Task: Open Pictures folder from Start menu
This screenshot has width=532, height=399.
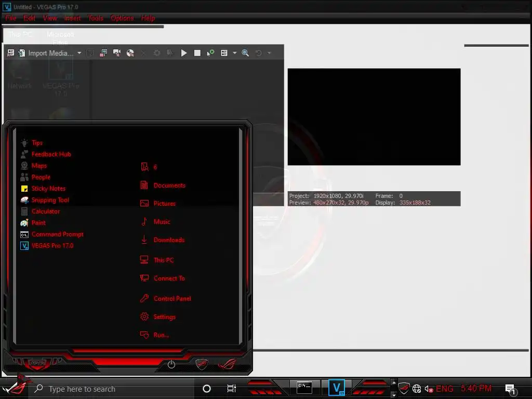Action: [158, 204]
